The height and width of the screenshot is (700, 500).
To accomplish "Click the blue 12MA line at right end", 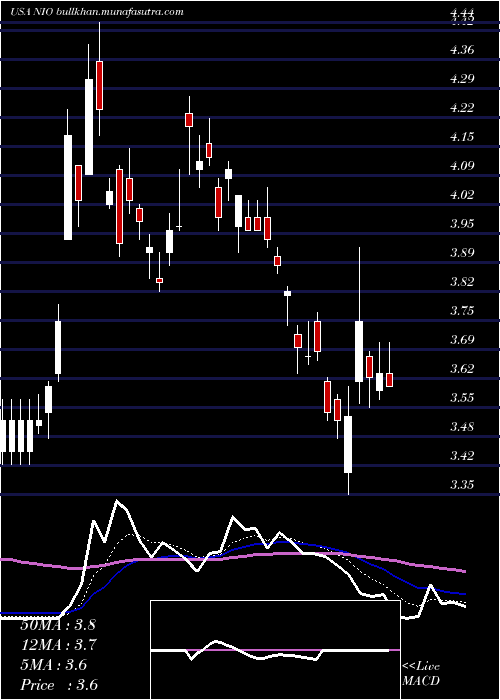I will point(465,594).
